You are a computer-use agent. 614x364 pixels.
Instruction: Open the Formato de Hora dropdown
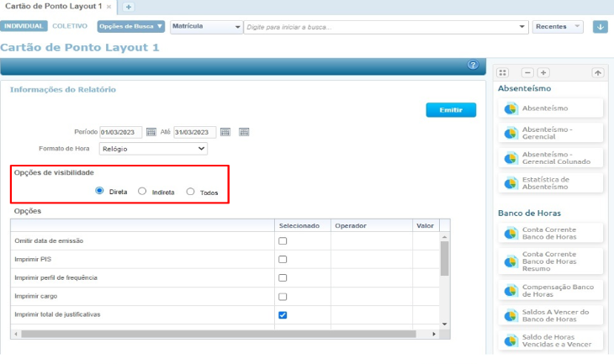pyautogui.click(x=152, y=149)
